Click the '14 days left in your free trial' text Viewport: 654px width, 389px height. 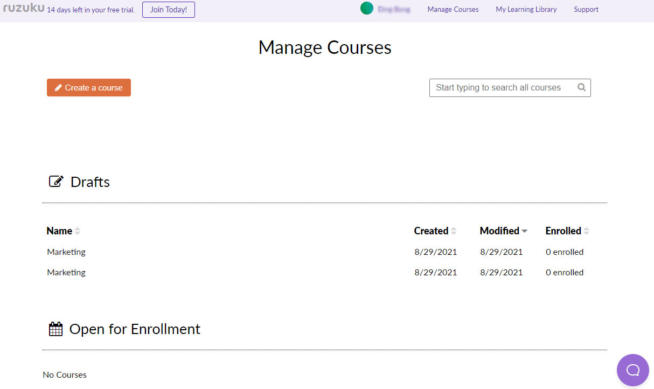[x=90, y=10]
